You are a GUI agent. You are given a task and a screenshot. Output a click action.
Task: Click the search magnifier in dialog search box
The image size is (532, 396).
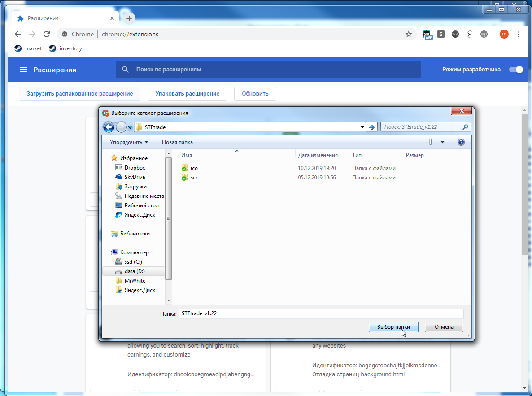(x=465, y=127)
